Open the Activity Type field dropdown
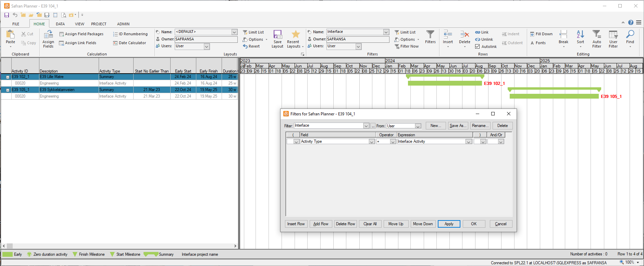644x266 pixels. tap(372, 142)
